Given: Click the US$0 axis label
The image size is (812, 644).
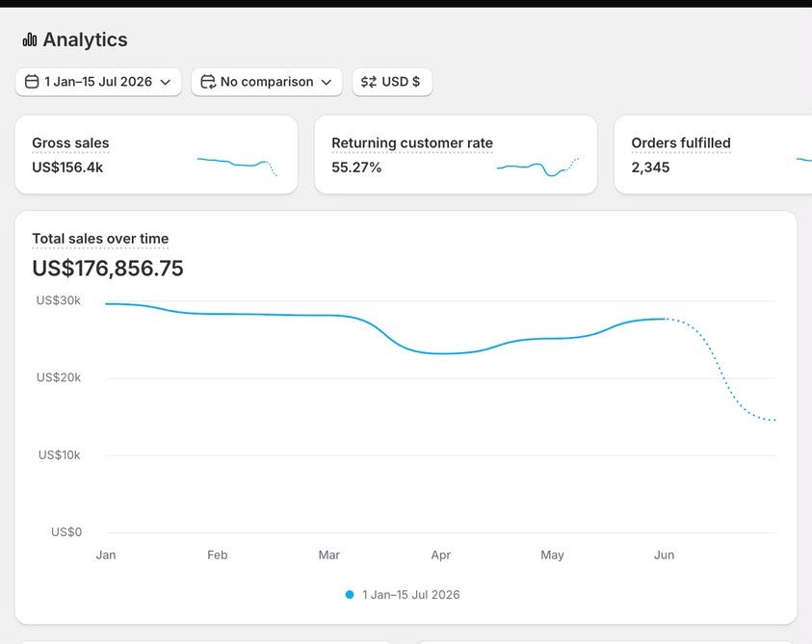Looking at the screenshot, I should [x=66, y=532].
